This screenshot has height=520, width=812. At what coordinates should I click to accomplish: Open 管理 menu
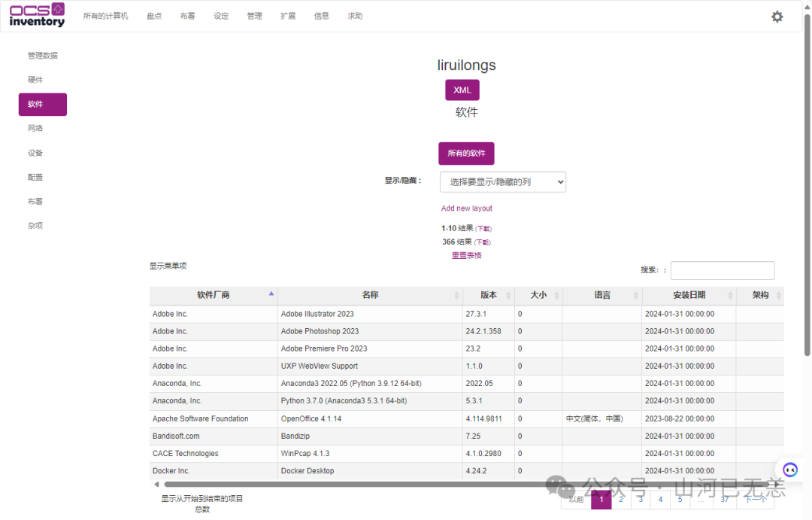254,16
